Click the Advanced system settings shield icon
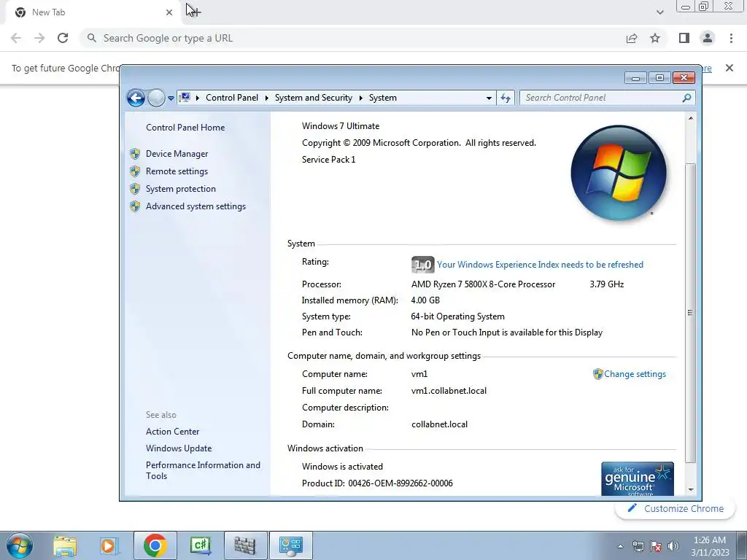Viewport: 747px width, 560px height. tap(135, 206)
